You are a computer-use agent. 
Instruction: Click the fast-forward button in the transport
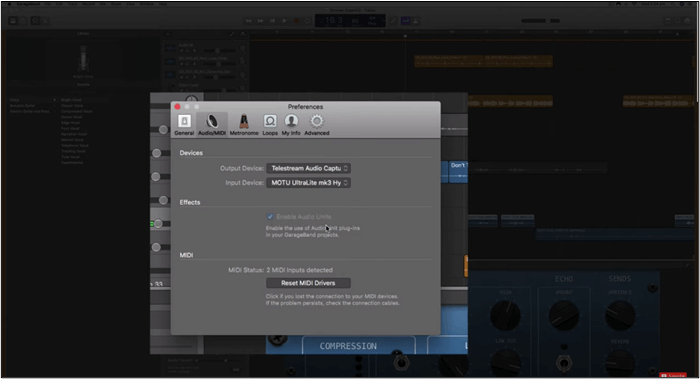point(260,21)
